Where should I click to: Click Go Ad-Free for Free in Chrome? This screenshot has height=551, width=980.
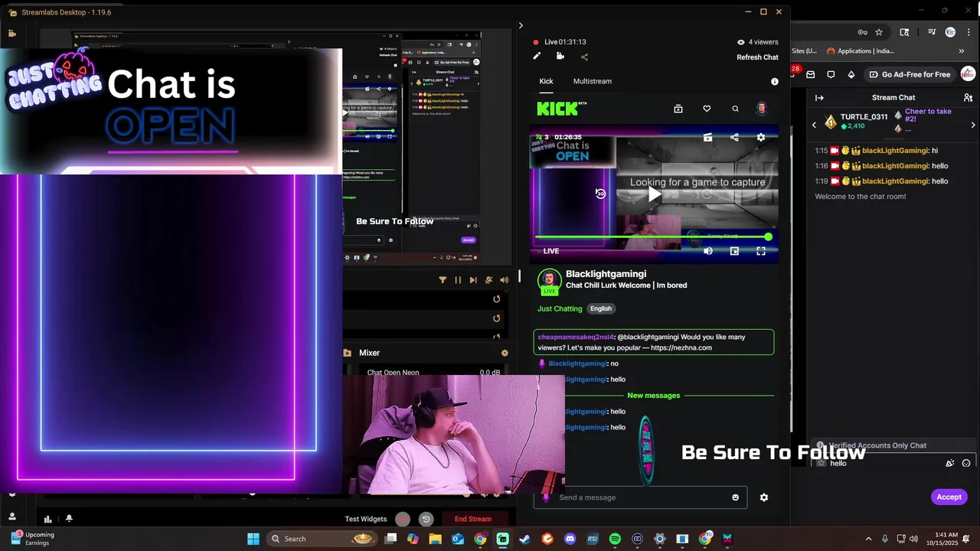pyautogui.click(x=910, y=74)
